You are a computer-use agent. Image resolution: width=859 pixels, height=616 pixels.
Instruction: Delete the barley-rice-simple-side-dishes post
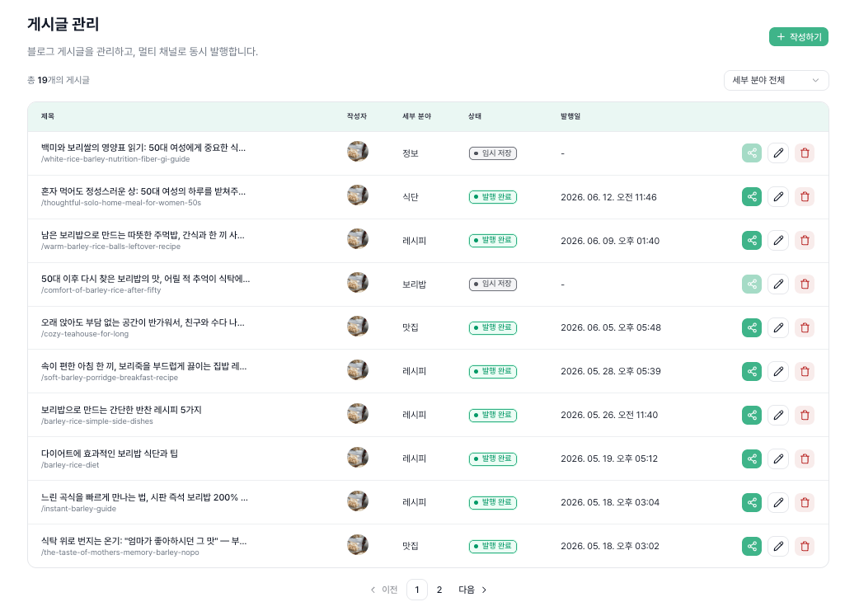(805, 415)
